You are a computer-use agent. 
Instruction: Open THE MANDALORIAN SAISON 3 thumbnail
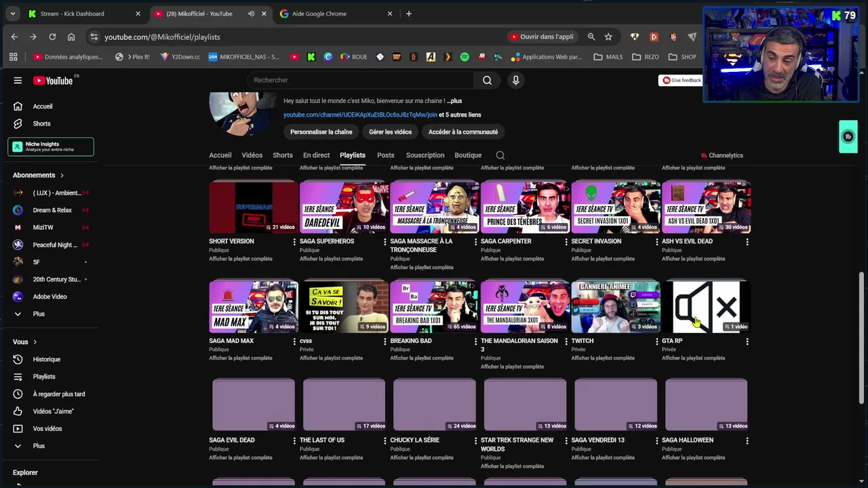pos(525,306)
